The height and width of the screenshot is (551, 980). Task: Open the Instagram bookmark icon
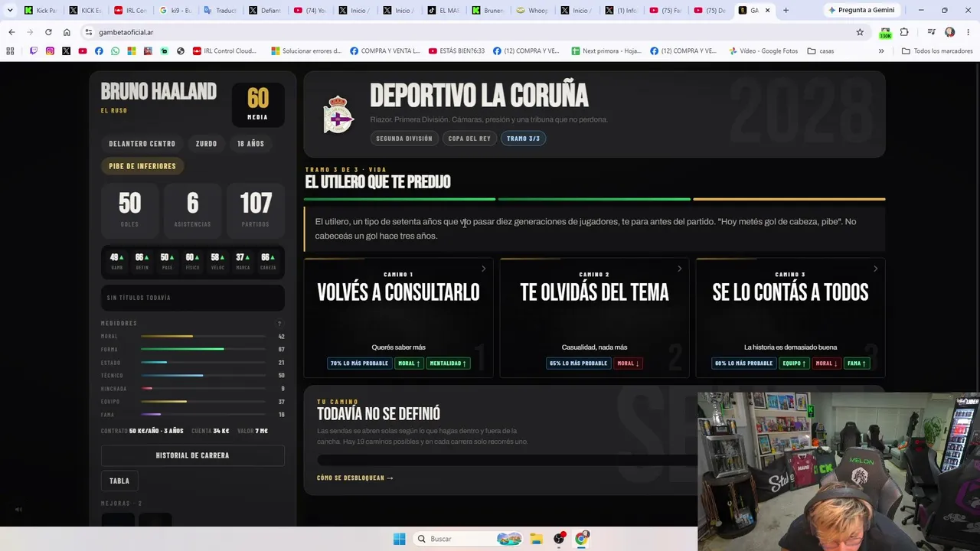coord(50,51)
